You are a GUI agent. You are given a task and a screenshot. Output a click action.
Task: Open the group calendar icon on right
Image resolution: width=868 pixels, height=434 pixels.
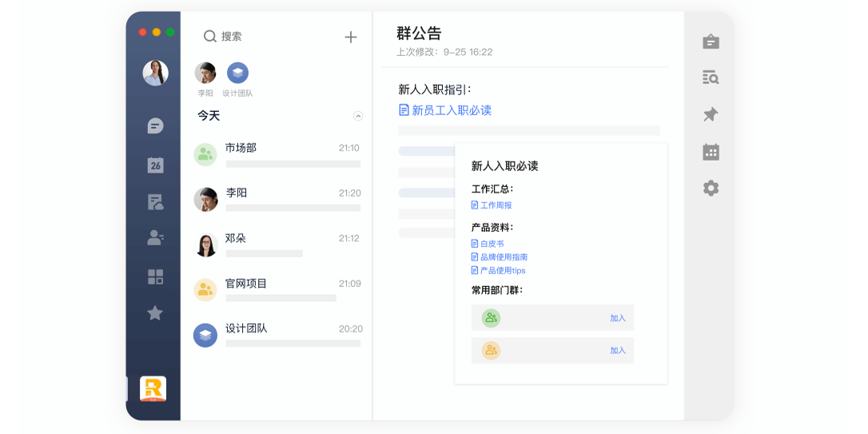coord(711,152)
